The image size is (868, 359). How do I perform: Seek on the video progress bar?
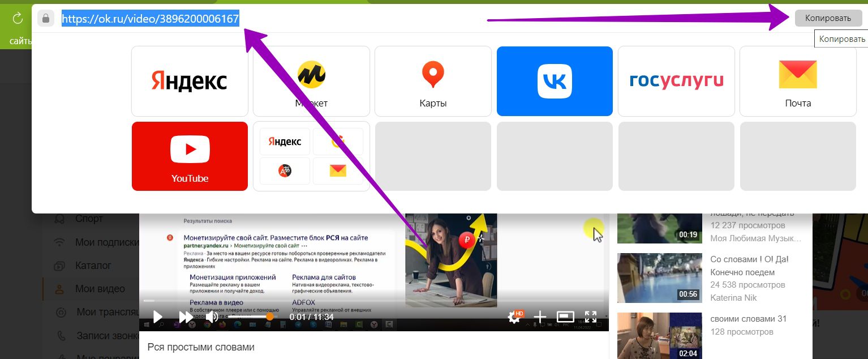(x=373, y=301)
